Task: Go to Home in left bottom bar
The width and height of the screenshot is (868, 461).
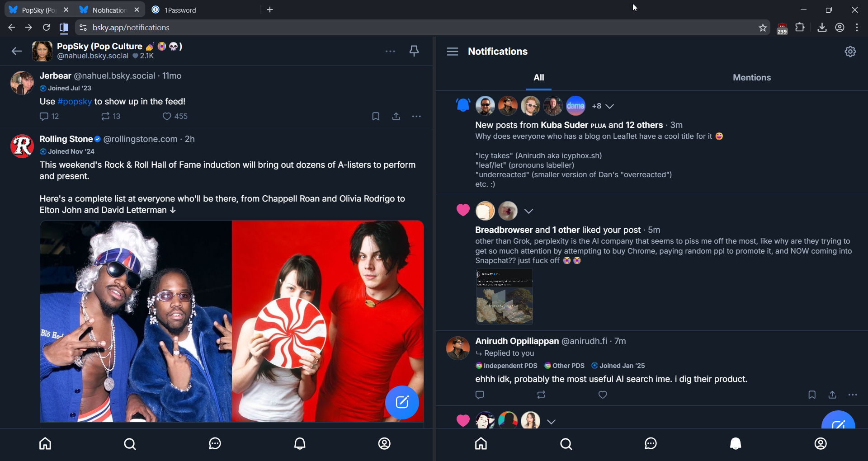Action: tap(45, 444)
